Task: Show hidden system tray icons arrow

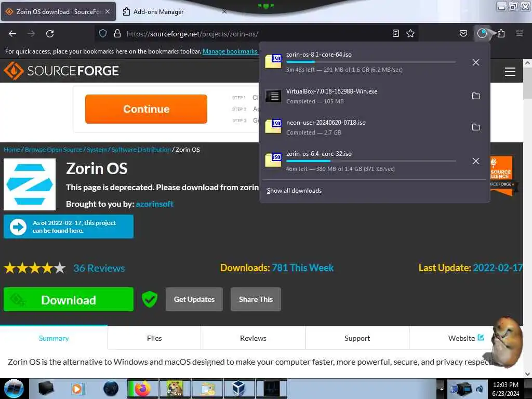Action: [x=442, y=389]
